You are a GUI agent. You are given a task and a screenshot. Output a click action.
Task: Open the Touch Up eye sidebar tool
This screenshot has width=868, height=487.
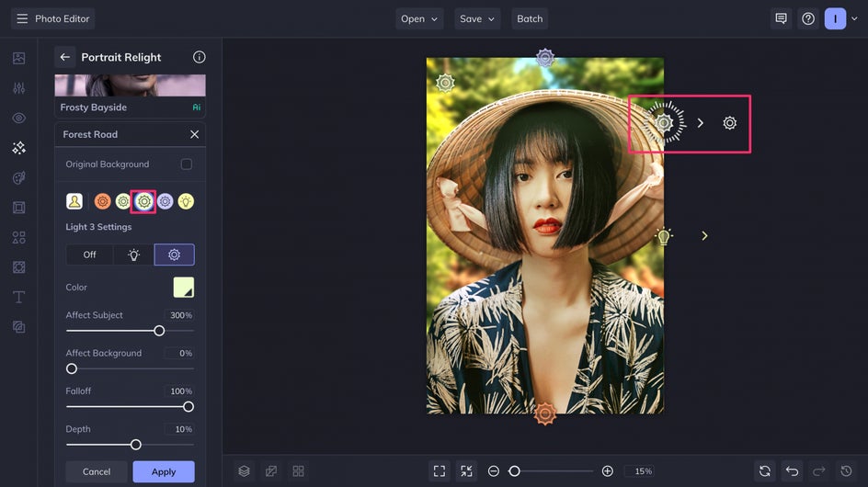(18, 118)
